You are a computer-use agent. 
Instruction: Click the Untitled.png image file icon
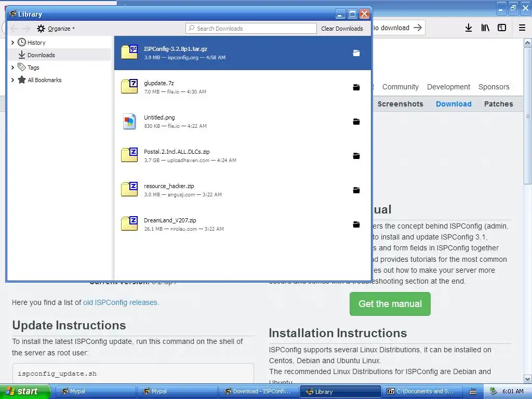click(129, 121)
